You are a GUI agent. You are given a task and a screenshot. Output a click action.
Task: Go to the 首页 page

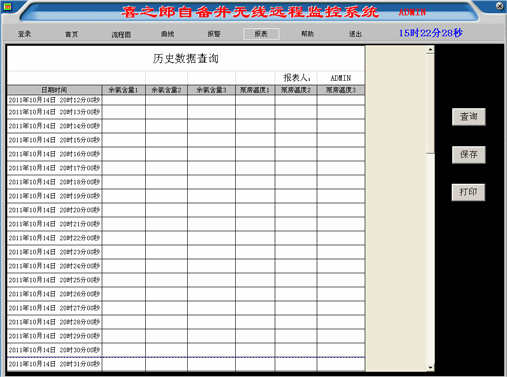pyautogui.click(x=71, y=34)
